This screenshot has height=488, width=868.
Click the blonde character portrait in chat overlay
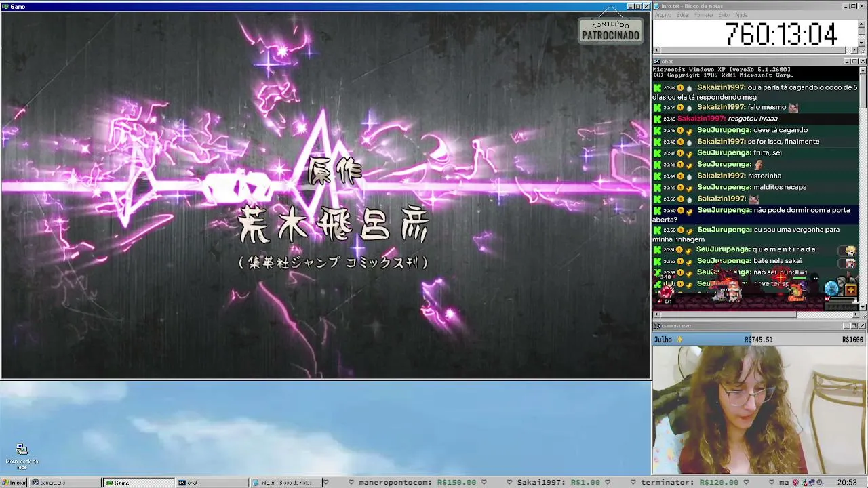coord(850,251)
